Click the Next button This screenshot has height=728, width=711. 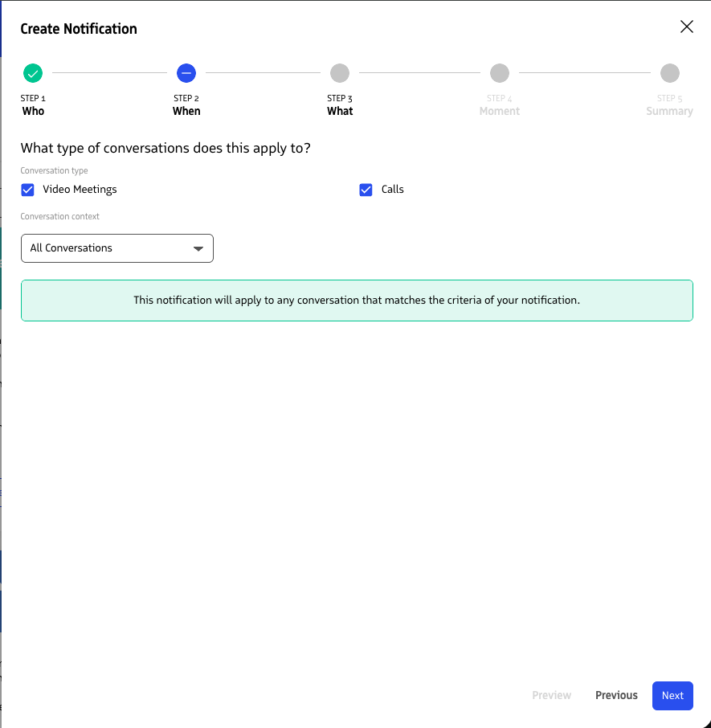pyautogui.click(x=672, y=696)
